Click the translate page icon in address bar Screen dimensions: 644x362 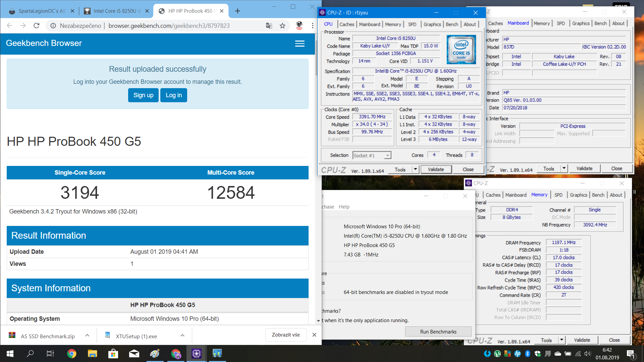click(x=269, y=25)
